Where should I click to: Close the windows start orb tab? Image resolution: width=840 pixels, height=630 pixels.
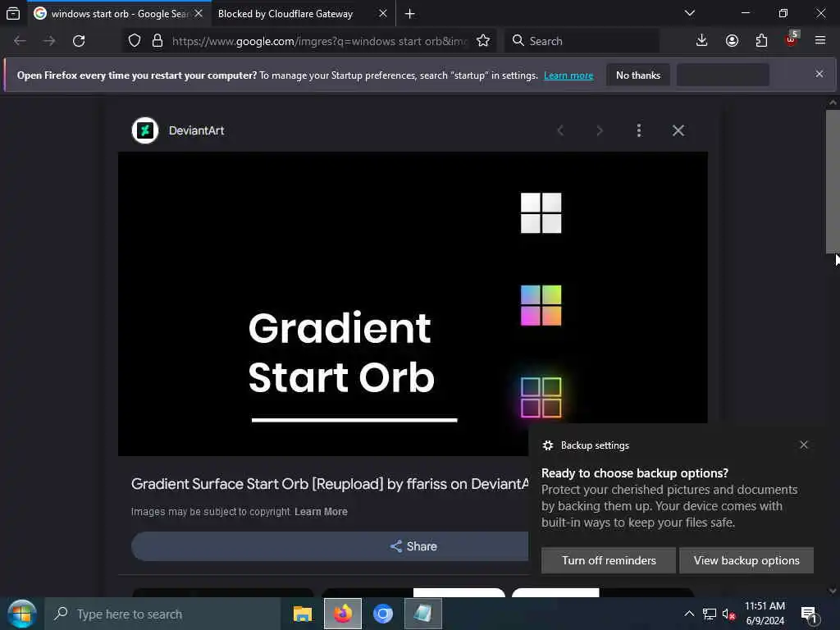tap(199, 14)
